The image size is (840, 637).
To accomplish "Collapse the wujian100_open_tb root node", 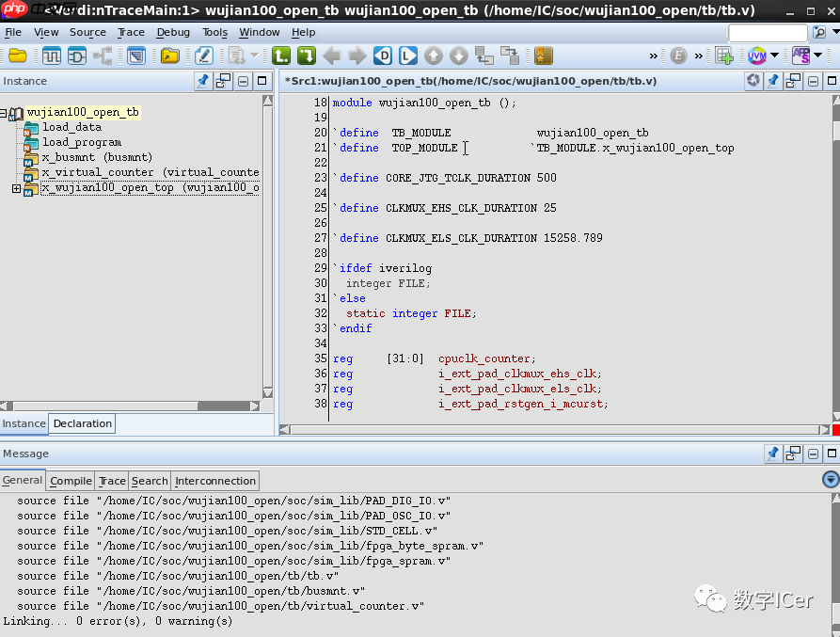I will click(x=5, y=113).
